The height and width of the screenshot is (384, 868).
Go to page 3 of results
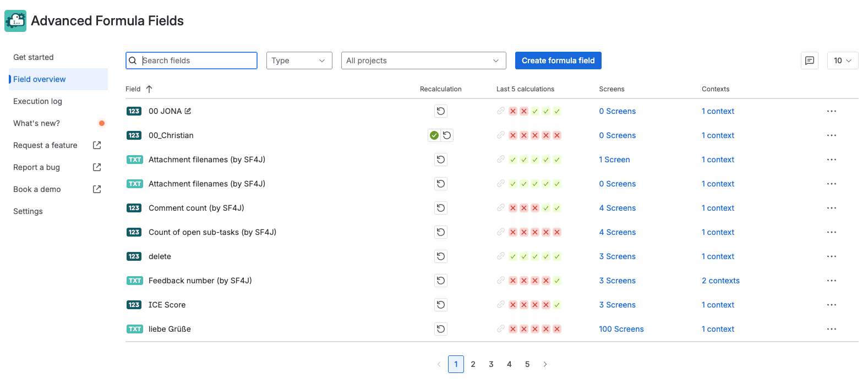[x=491, y=364]
